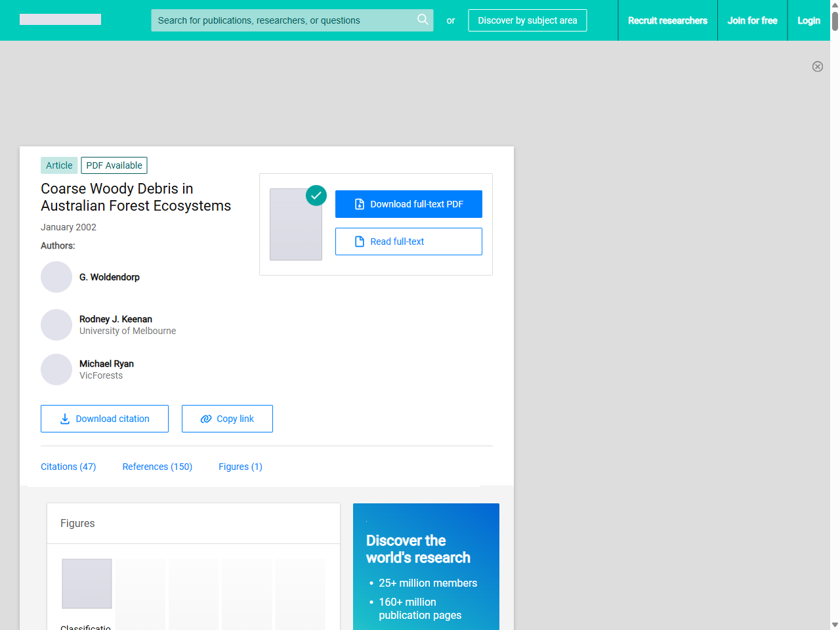Switch to the References (150) tab
840x630 pixels.
point(157,467)
